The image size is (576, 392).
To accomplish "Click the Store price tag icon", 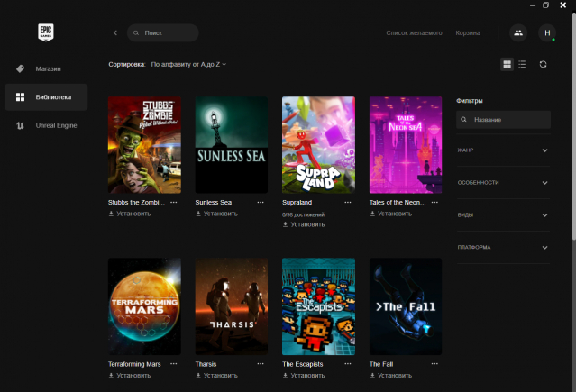I will 20,68.
